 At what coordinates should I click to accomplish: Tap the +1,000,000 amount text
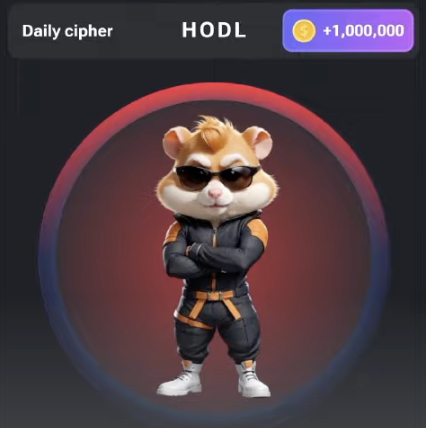tap(364, 31)
